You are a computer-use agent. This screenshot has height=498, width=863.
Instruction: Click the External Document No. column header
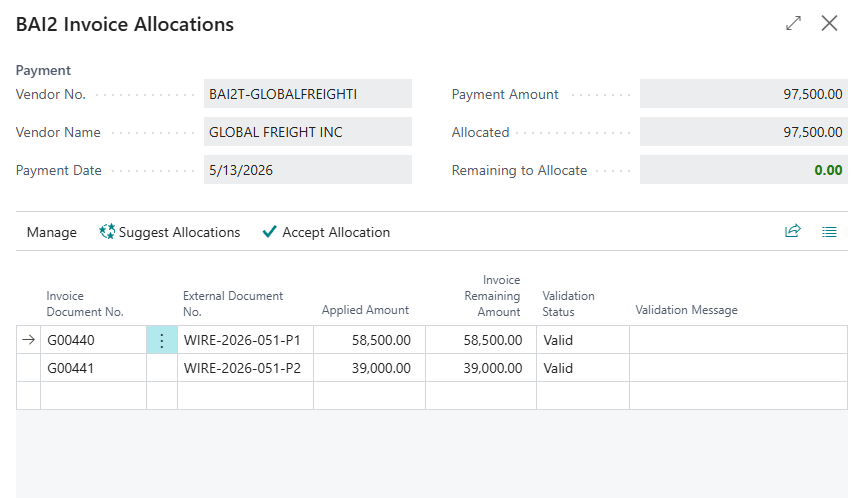pyautogui.click(x=233, y=304)
